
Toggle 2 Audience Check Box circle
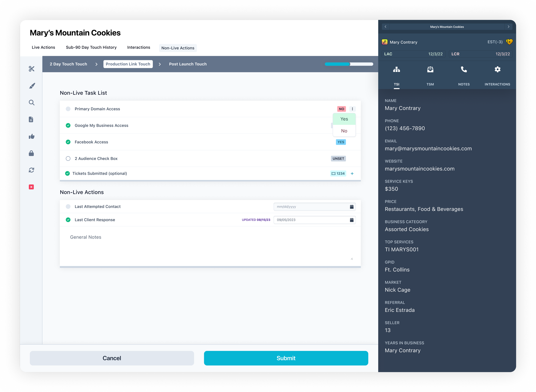pyautogui.click(x=68, y=158)
